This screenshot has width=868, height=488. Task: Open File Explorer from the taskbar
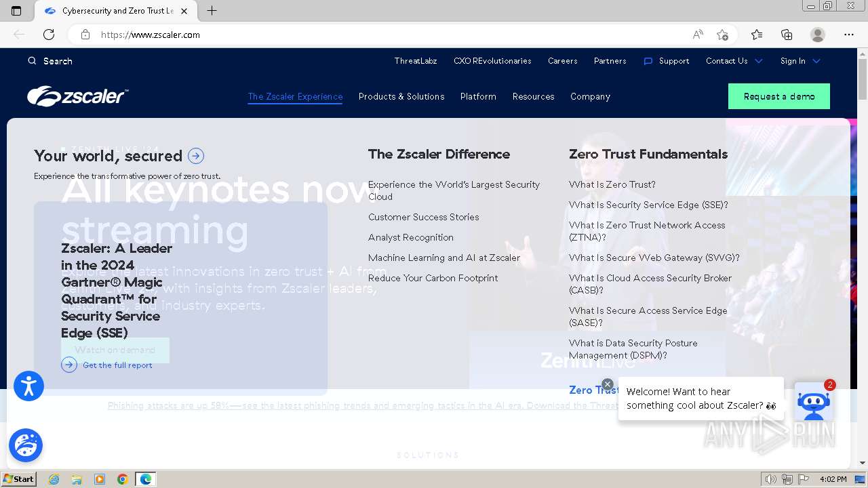point(77,479)
